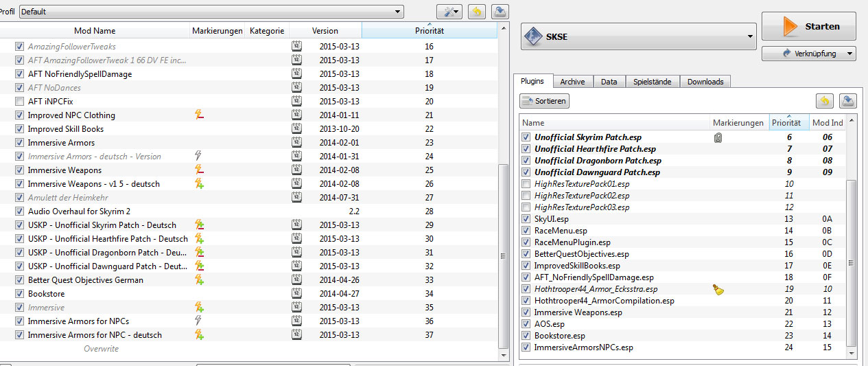
Task: Sort mods by the Priorität column header
Action: point(429,31)
